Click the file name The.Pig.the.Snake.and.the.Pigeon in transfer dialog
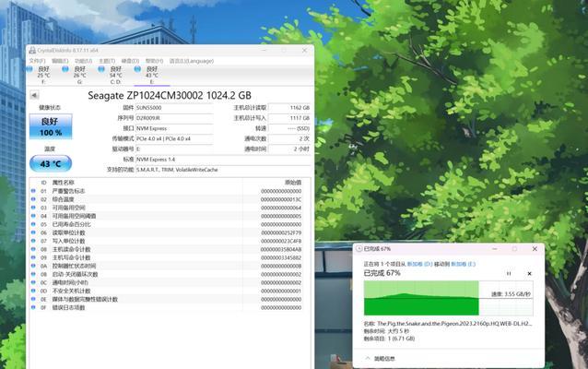 [x=454, y=323]
